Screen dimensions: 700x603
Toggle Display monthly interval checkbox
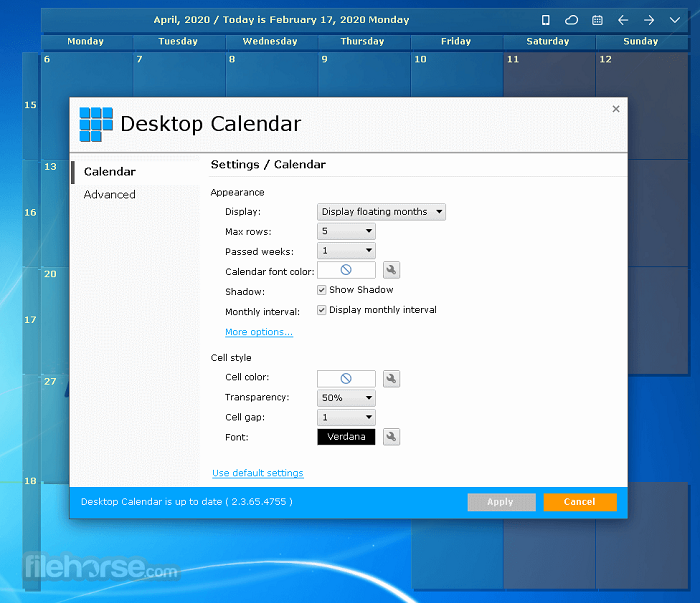[322, 310]
